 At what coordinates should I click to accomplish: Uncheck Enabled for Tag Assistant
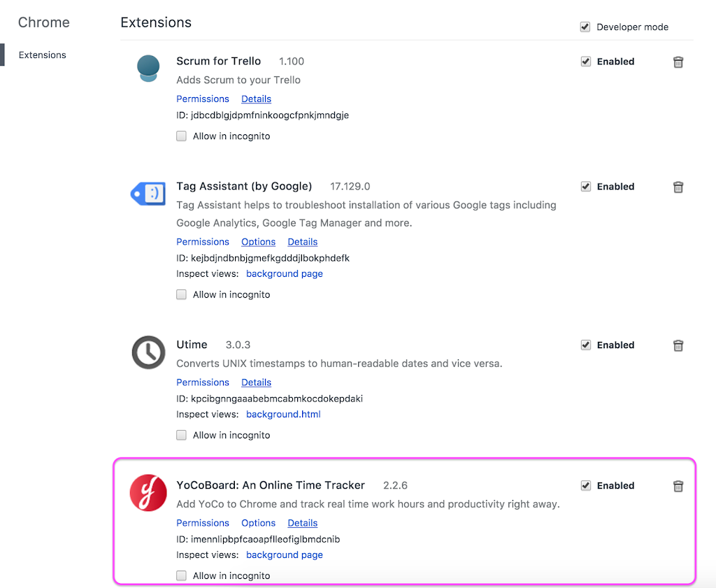pos(586,187)
